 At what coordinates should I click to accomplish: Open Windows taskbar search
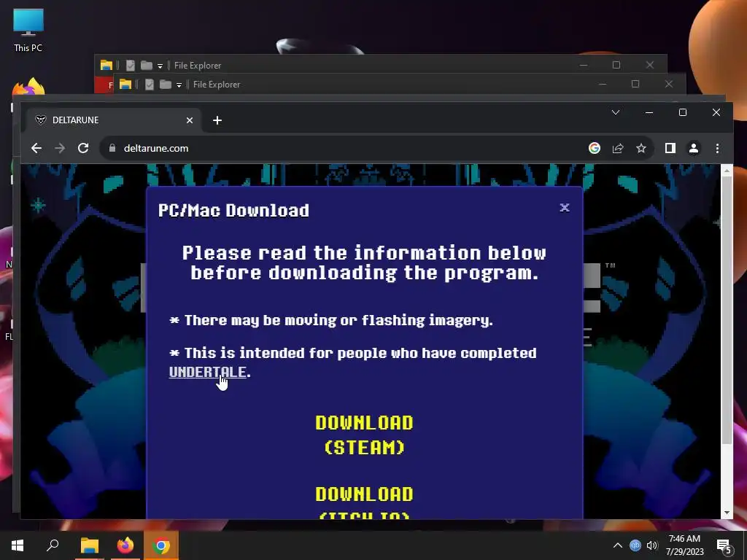coord(53,545)
